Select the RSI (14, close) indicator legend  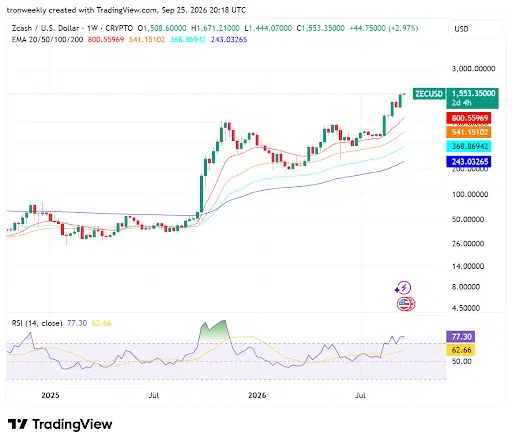37,323
